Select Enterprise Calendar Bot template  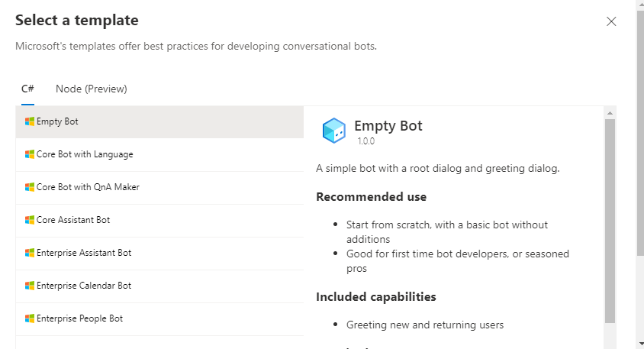tap(159, 286)
